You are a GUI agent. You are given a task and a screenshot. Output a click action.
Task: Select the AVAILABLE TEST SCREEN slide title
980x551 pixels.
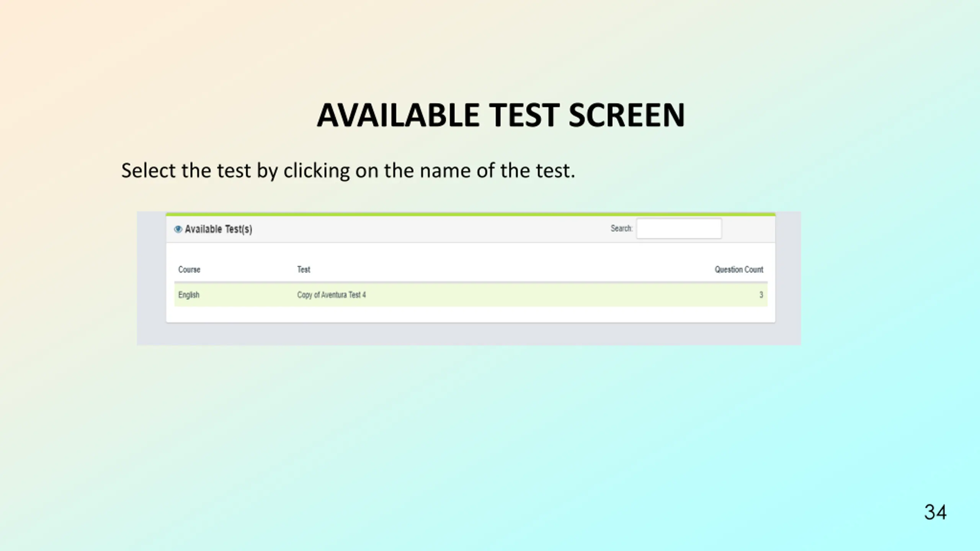click(x=500, y=115)
